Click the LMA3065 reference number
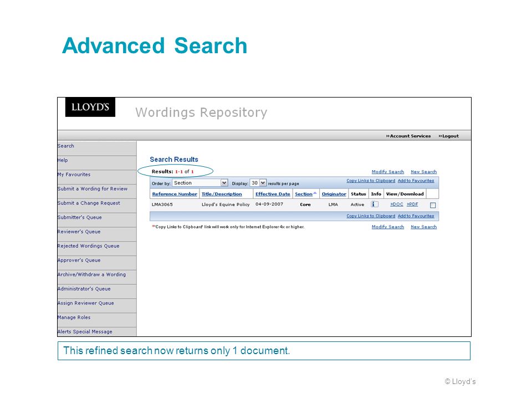The width and height of the screenshot is (532, 399). 162,204
